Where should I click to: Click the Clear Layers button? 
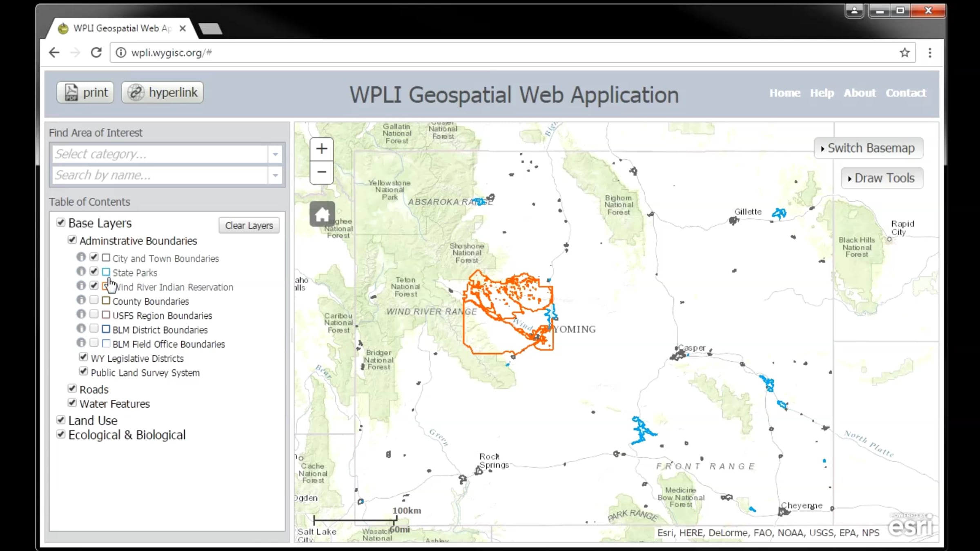coord(249,225)
